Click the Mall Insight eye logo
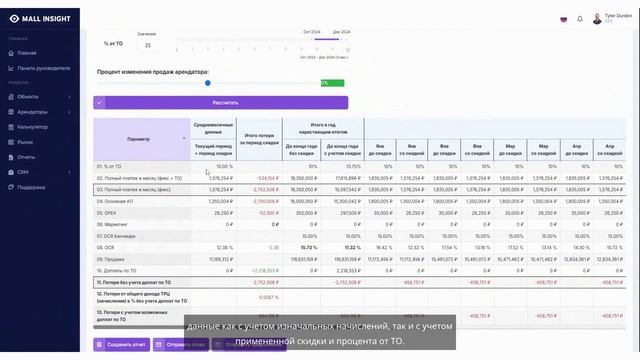The image size is (640, 360). (14, 19)
